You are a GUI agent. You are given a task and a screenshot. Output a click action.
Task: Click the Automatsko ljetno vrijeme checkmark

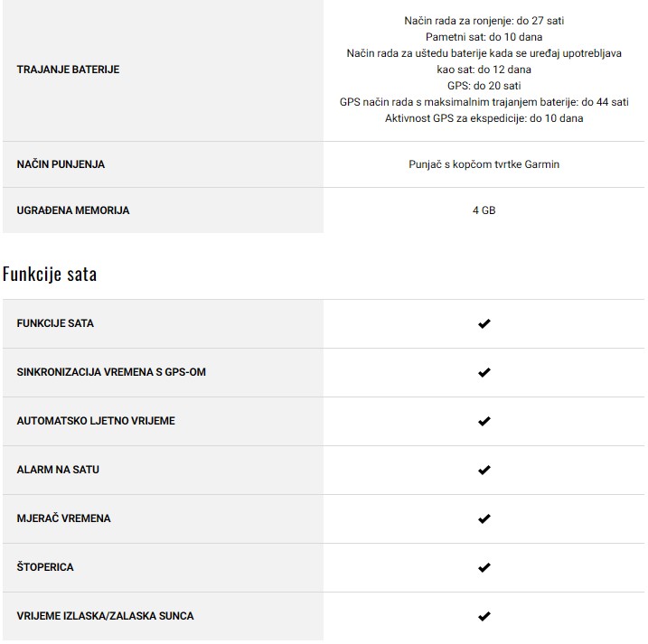[484, 421]
